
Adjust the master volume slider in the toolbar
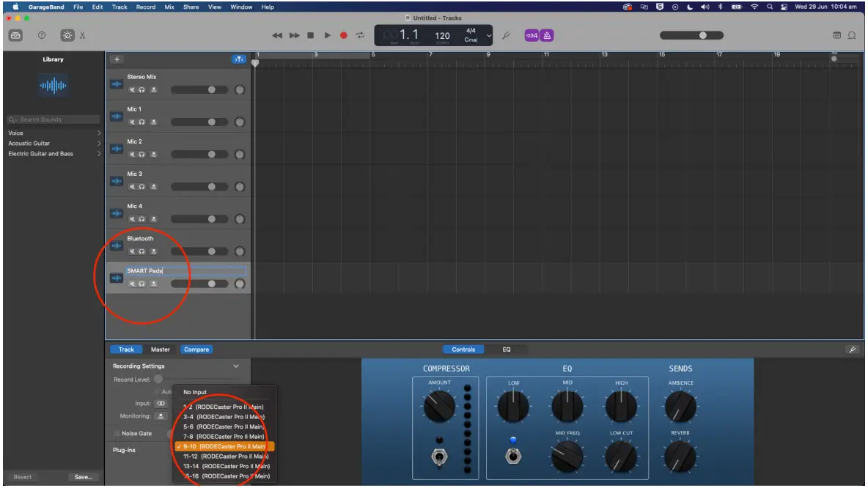click(702, 34)
